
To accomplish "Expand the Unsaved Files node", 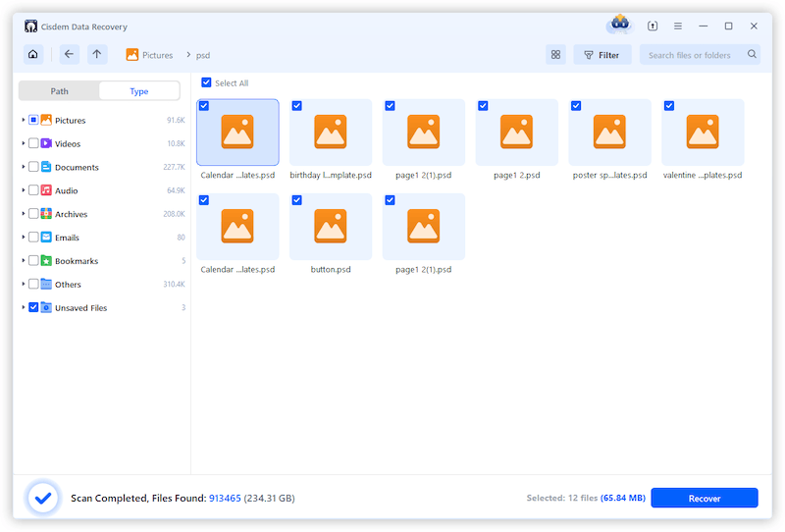I will click(23, 307).
